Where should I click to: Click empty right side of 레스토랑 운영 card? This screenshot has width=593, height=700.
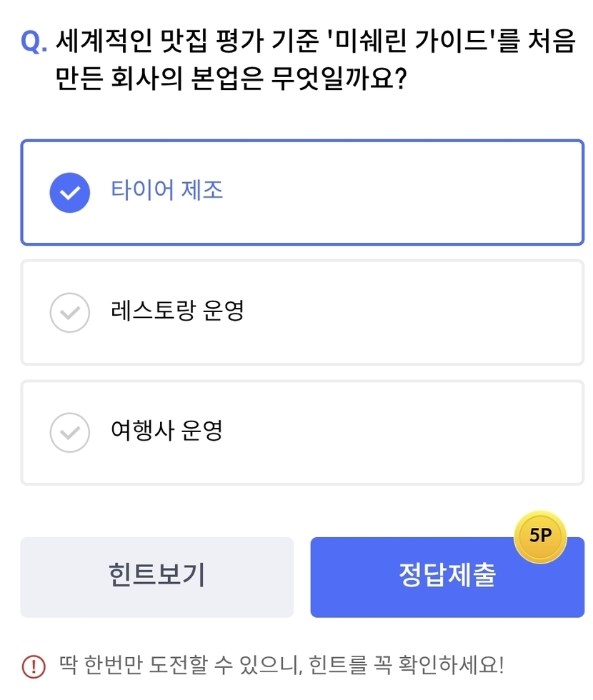429,313
